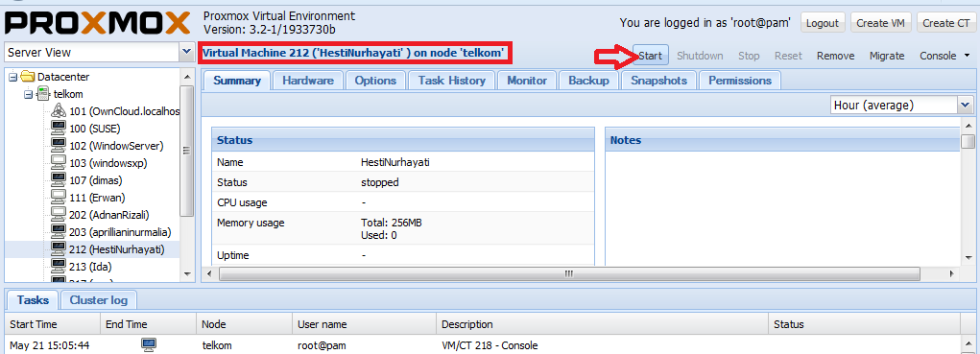Click the Reset button
This screenshot has height=354, width=980.
click(x=788, y=56)
